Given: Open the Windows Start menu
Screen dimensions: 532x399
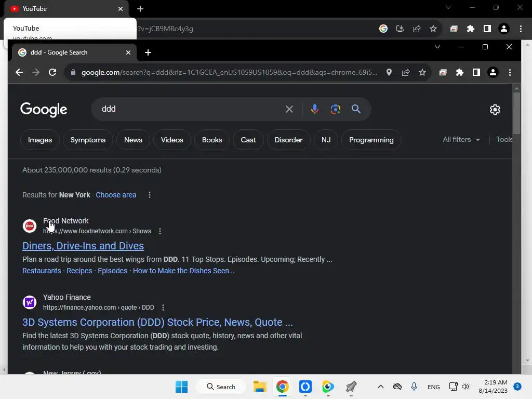Looking at the screenshot, I should click(181, 387).
